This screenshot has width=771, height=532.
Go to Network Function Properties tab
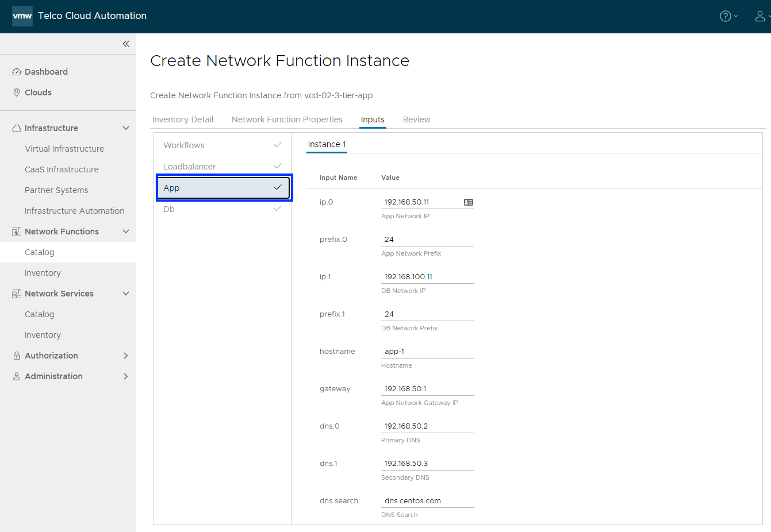click(287, 119)
